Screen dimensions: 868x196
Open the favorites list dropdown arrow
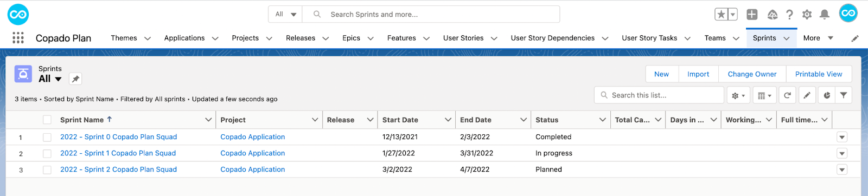tap(733, 15)
